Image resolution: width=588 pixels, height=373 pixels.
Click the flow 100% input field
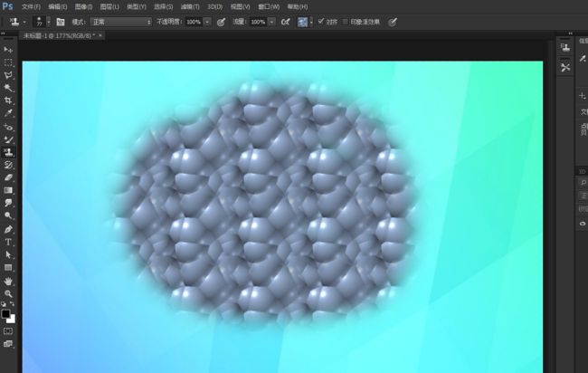258,22
